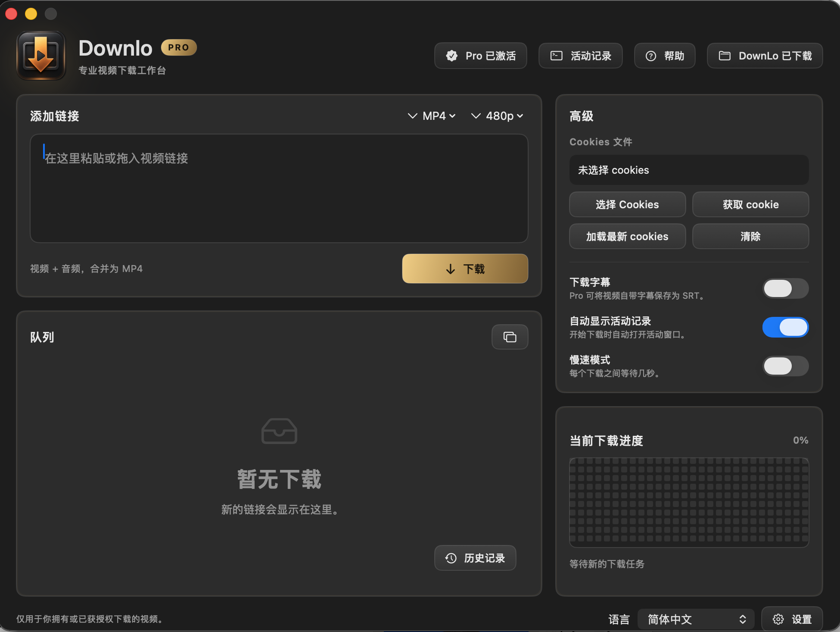Click the Cookies 文件 label
The height and width of the screenshot is (632, 840).
click(x=601, y=142)
